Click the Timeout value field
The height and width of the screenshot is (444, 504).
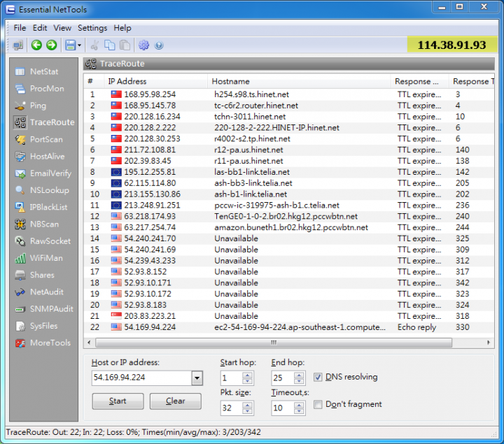[283, 408]
